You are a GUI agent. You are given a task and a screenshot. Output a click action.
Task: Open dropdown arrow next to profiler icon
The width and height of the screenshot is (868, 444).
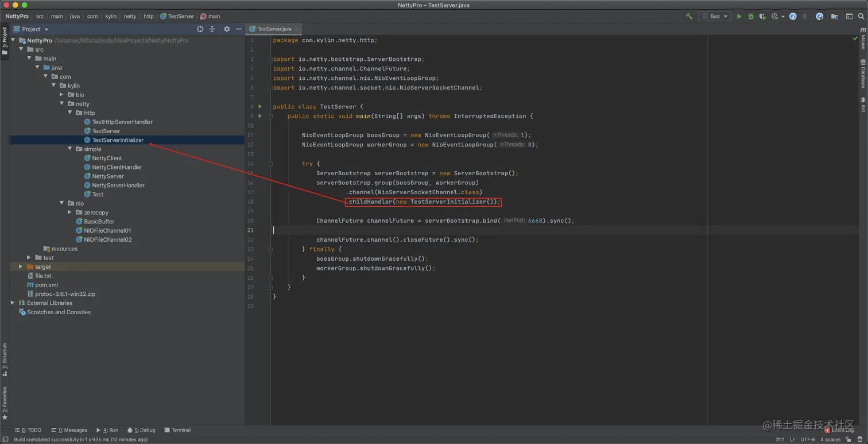[x=783, y=17]
